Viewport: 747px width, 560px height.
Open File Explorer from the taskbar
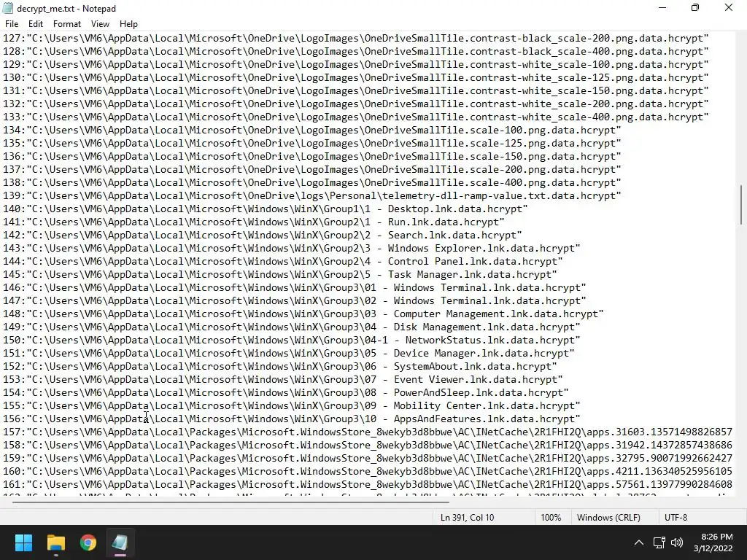[x=55, y=542]
